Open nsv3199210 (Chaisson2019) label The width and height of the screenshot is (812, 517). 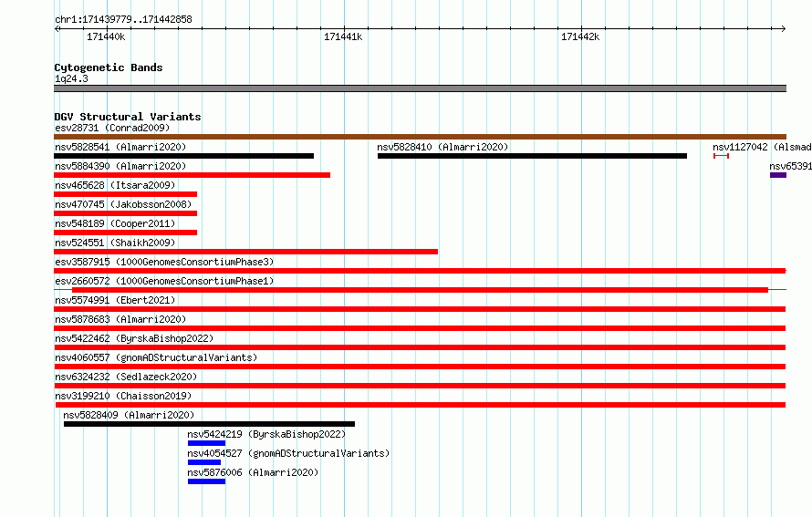pyautogui.click(x=123, y=396)
